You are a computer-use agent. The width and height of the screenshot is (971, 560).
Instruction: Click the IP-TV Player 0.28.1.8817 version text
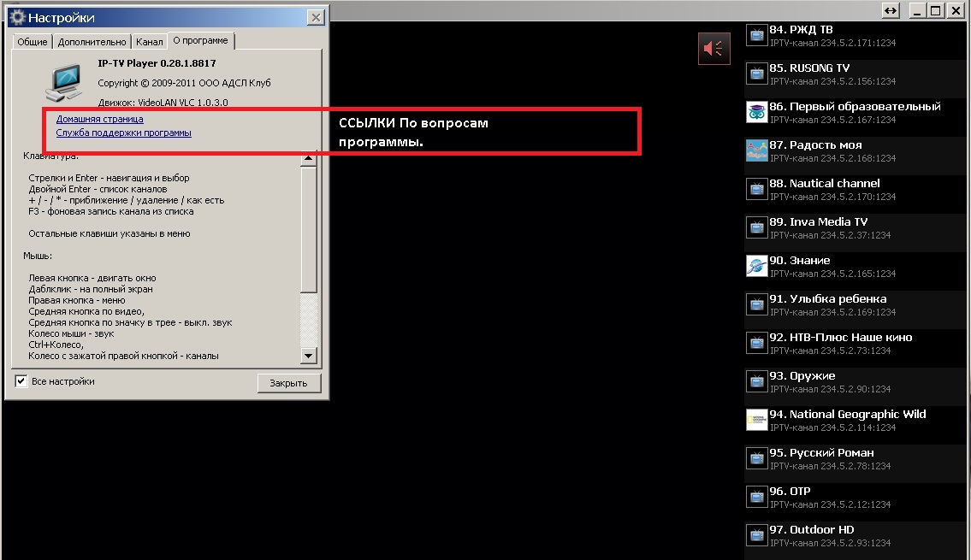click(157, 63)
